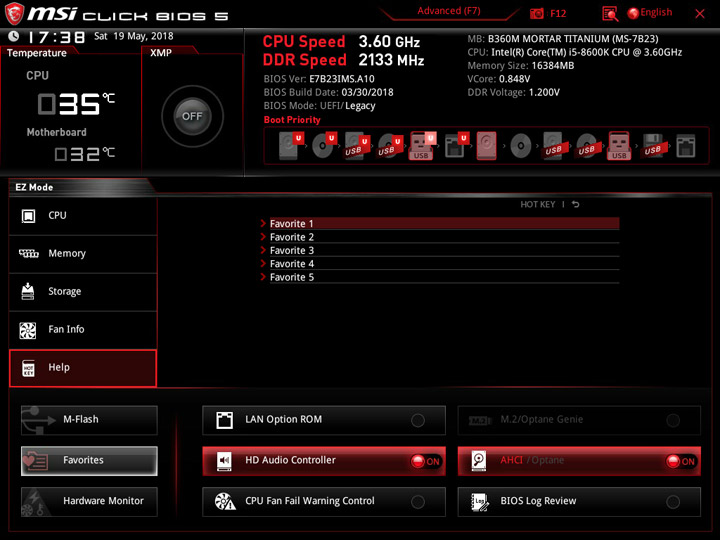
Task: Select the Favorite 1 row text
Action: [x=291, y=224]
